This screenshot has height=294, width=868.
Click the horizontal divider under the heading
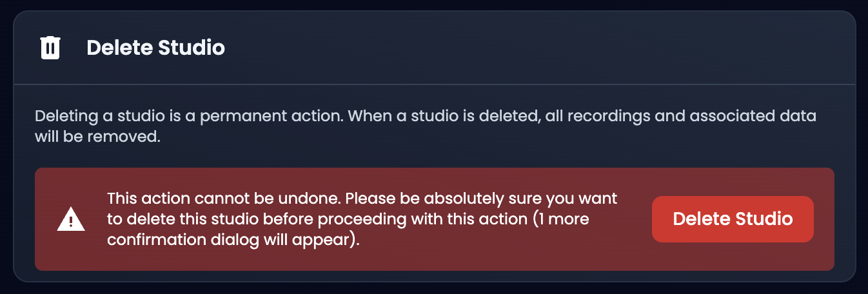(x=434, y=84)
